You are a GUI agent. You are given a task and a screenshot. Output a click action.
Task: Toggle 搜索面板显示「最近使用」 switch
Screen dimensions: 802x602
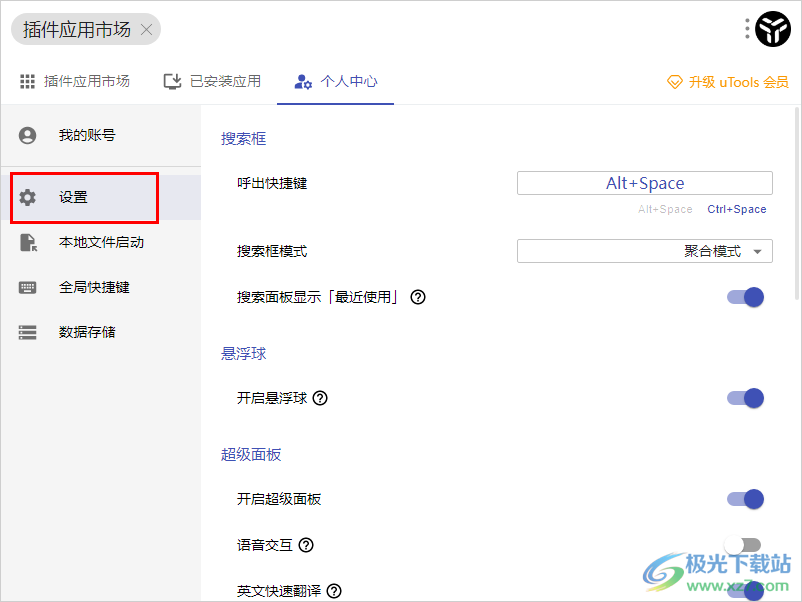tap(746, 297)
